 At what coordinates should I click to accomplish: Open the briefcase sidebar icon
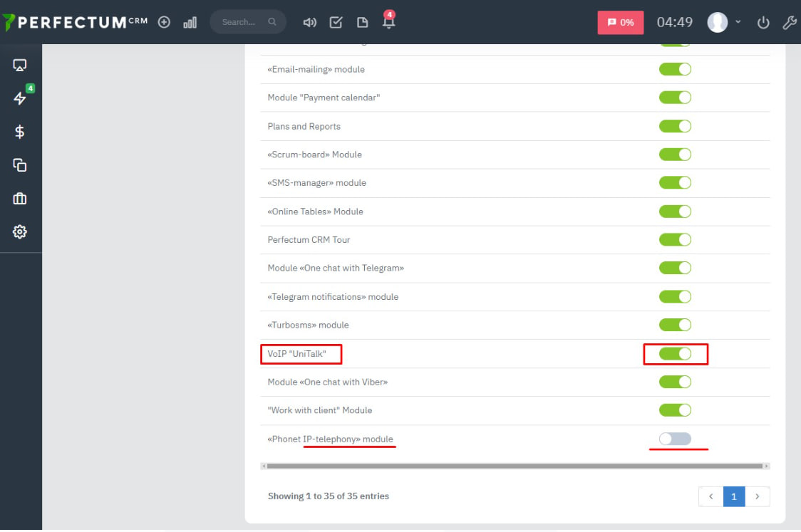point(20,199)
